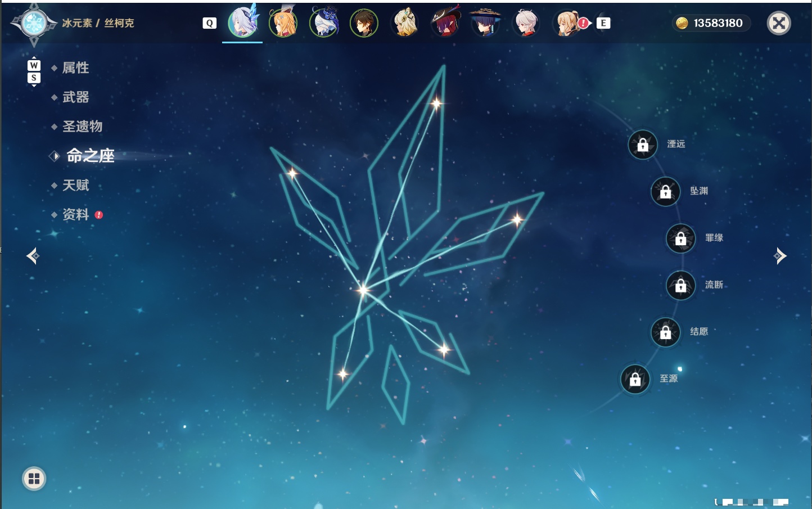Select the dark brown-haired male character avatar
812x509 pixels.
click(x=364, y=22)
